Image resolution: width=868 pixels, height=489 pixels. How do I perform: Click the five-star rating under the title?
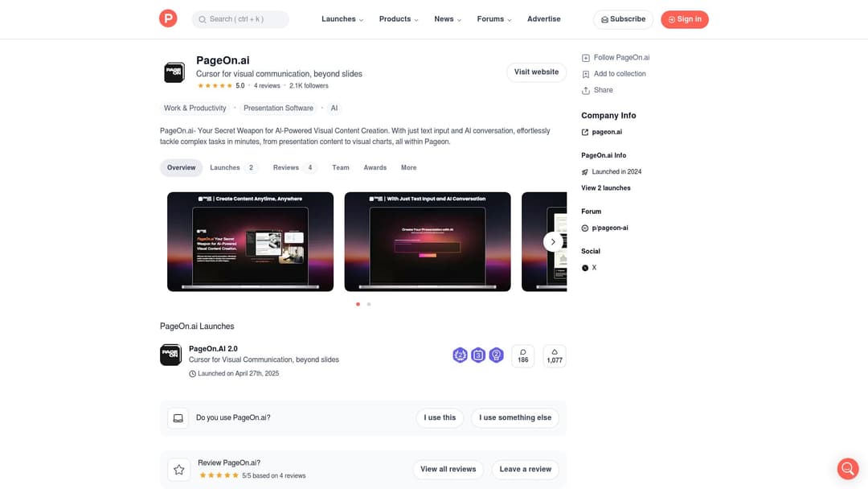point(215,86)
